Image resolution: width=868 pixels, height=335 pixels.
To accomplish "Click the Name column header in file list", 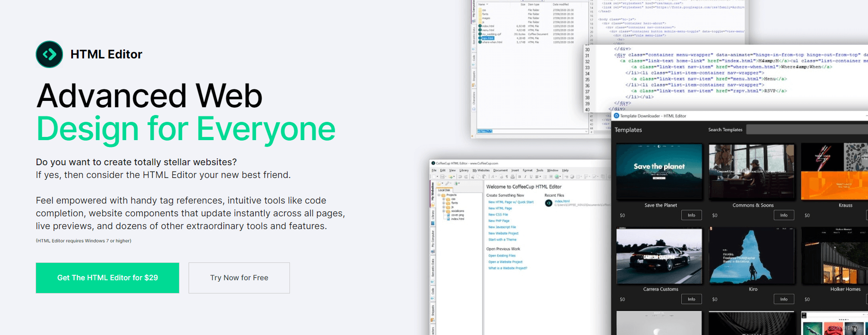I will (482, 5).
